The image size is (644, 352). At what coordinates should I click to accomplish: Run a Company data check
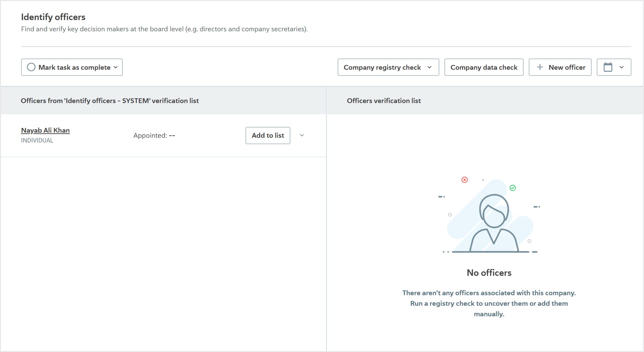[484, 67]
